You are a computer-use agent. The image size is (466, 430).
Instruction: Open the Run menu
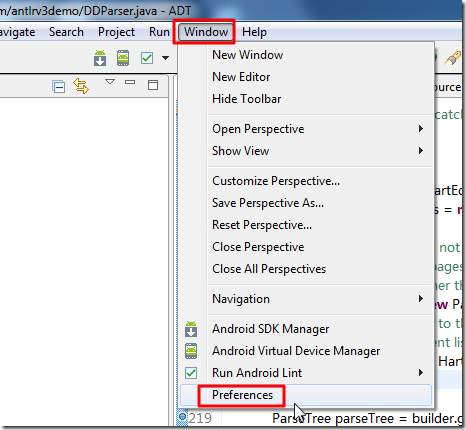(x=159, y=32)
